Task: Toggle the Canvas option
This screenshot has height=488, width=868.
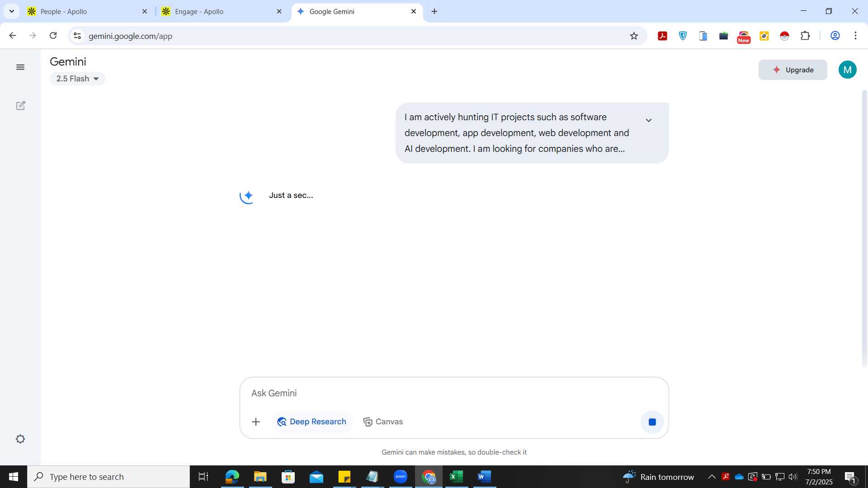Action: (383, 422)
